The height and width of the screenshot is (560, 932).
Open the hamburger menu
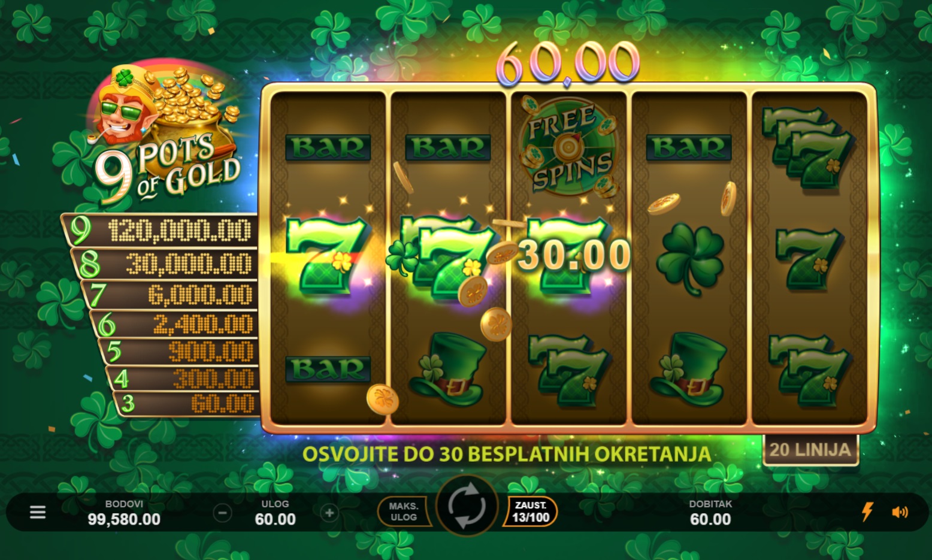[38, 512]
